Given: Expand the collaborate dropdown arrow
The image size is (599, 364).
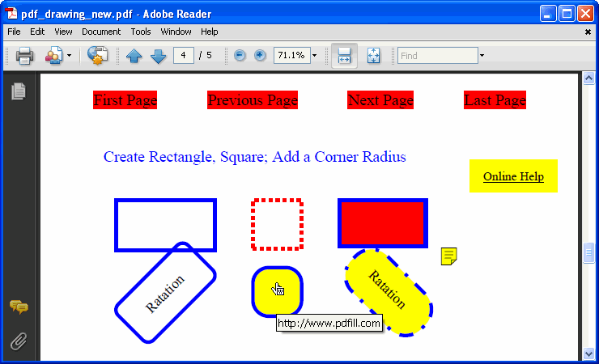Looking at the screenshot, I should [69, 56].
